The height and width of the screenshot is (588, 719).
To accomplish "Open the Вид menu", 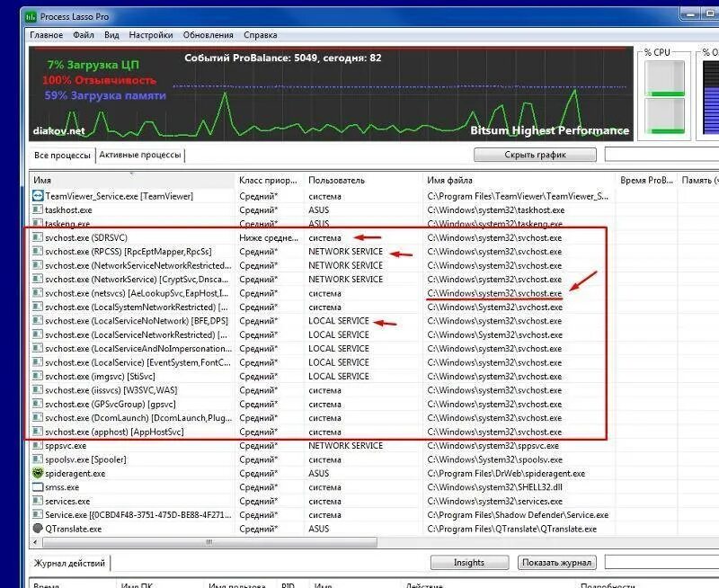I will pos(111,35).
